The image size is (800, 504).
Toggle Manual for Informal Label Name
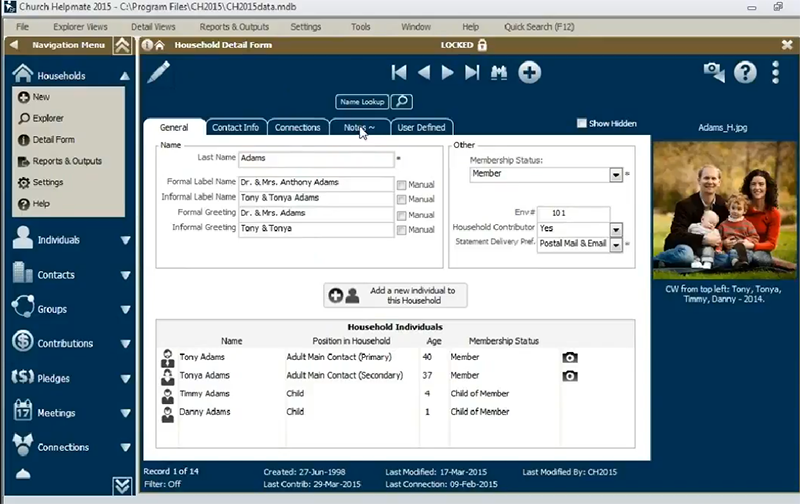[402, 199]
